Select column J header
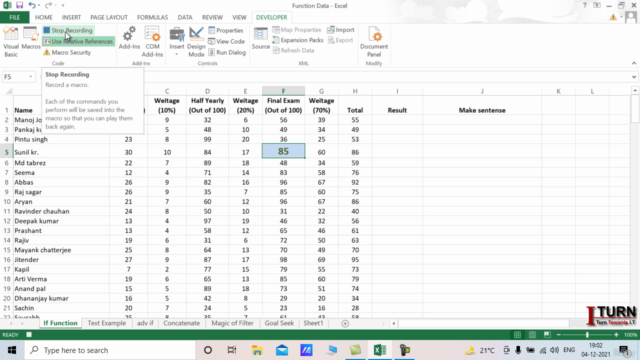 click(482, 91)
